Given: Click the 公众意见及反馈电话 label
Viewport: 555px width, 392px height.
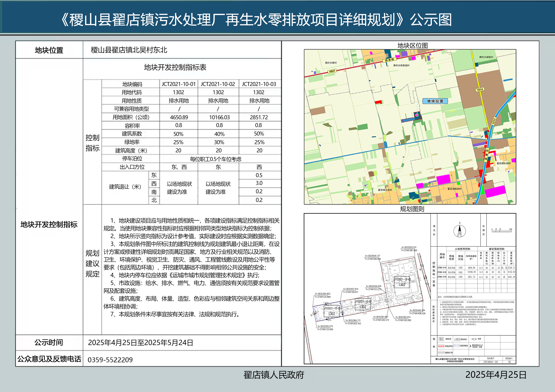Looking at the screenshot, I should point(49,359).
